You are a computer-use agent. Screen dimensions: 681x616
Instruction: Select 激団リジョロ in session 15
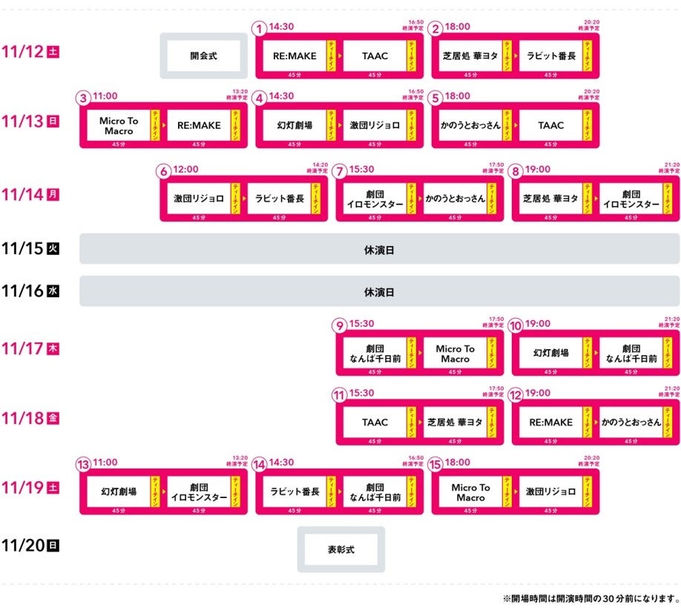(x=550, y=492)
